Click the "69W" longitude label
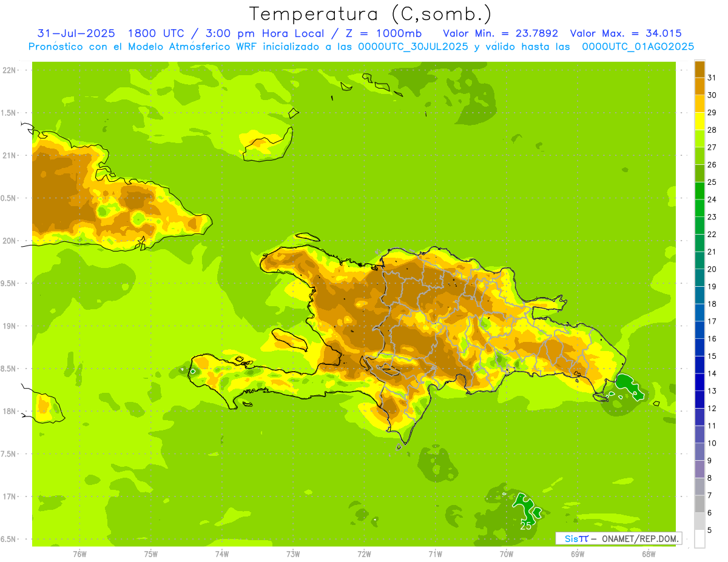This screenshot has height=562, width=728. click(x=578, y=554)
